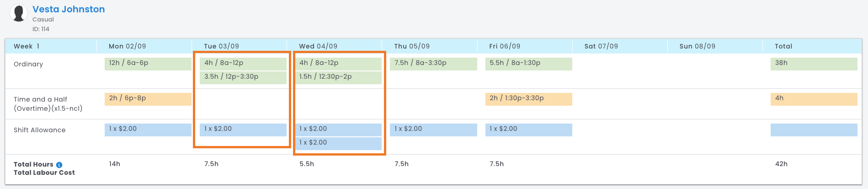This screenshot has height=189, width=868.
Task: Click the Tue 03/09 column header
Action: point(221,46)
